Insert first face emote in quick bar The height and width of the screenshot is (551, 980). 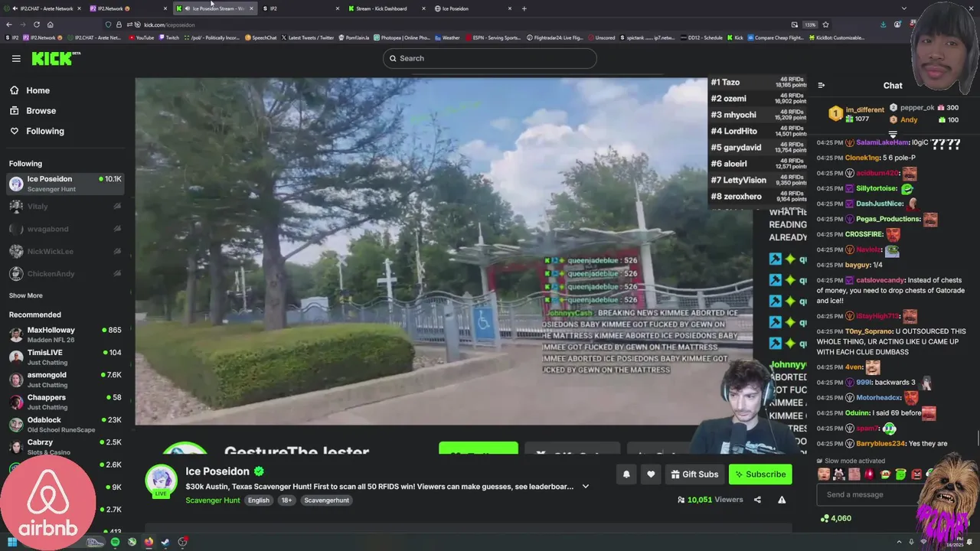(823, 474)
